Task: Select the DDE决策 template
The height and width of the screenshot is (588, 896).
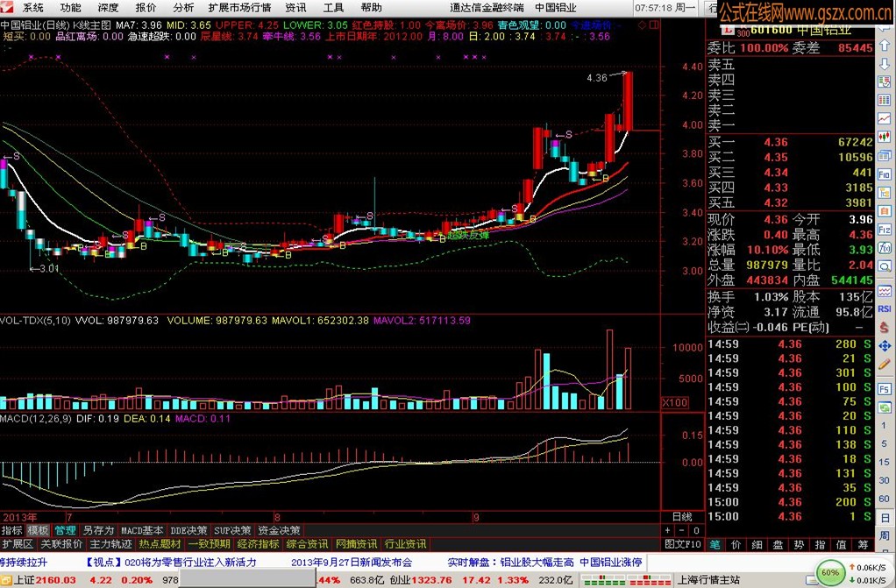Action: [x=188, y=530]
